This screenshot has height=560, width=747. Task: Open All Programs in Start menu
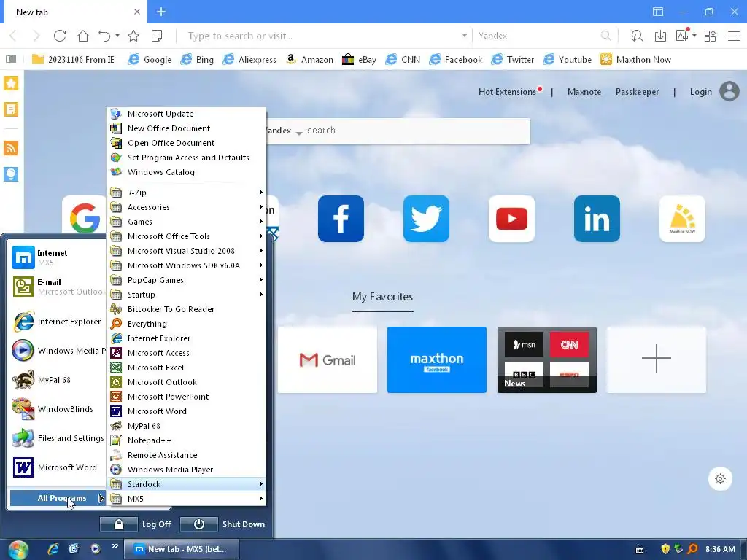pos(58,498)
